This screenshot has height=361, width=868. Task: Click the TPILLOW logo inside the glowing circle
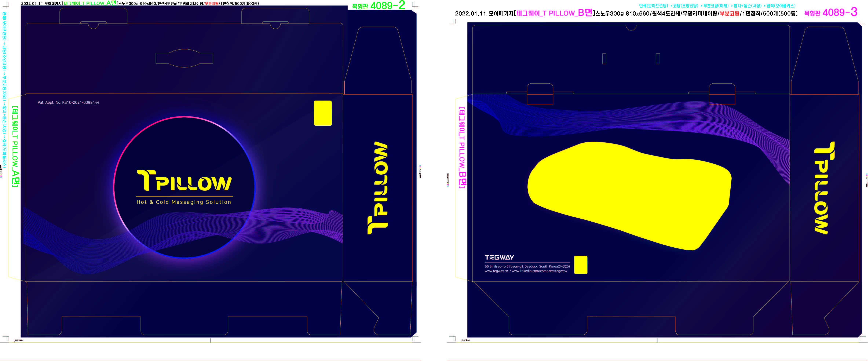[184, 181]
